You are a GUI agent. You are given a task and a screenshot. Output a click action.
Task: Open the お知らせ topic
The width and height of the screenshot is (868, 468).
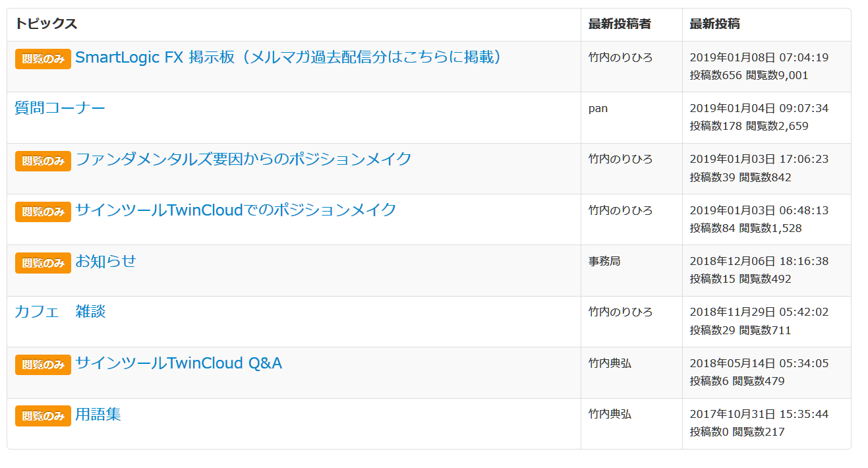tap(105, 261)
